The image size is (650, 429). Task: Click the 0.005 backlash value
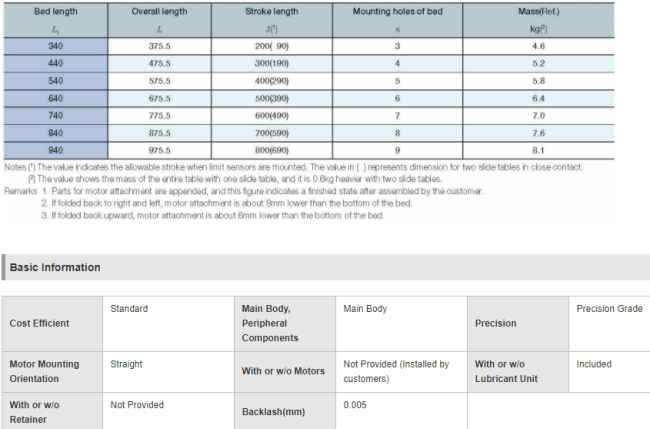tap(355, 405)
